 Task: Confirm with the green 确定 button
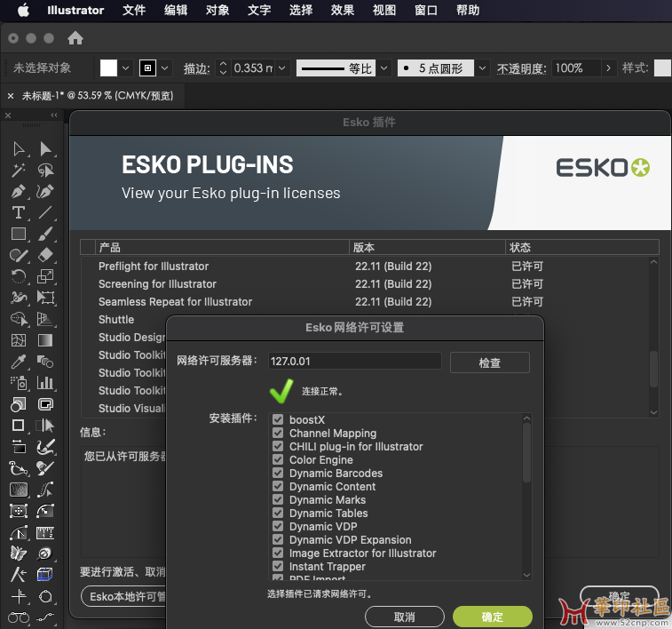[493, 617]
